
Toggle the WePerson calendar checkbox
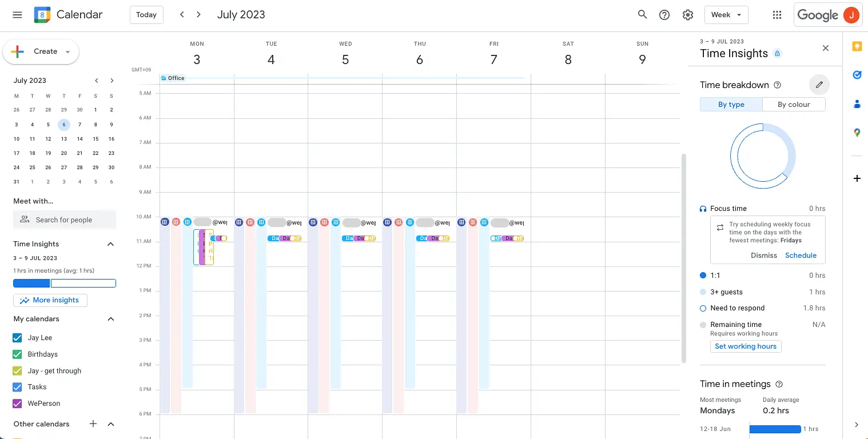tap(17, 404)
